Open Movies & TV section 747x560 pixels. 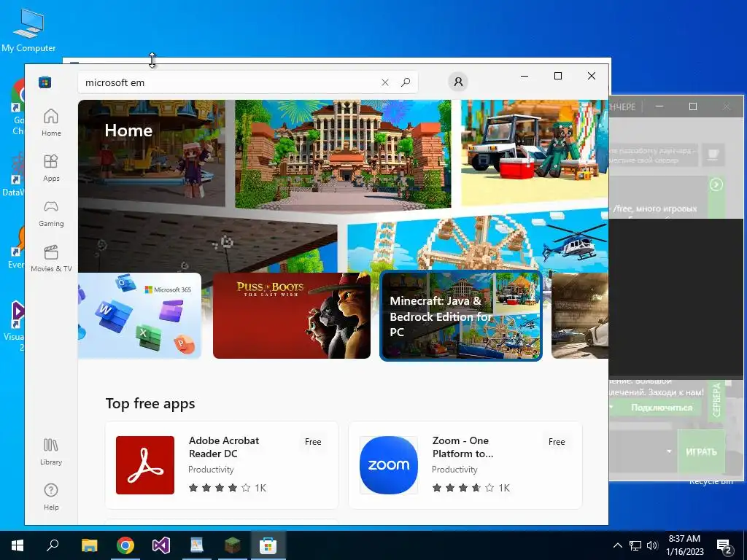point(51,258)
